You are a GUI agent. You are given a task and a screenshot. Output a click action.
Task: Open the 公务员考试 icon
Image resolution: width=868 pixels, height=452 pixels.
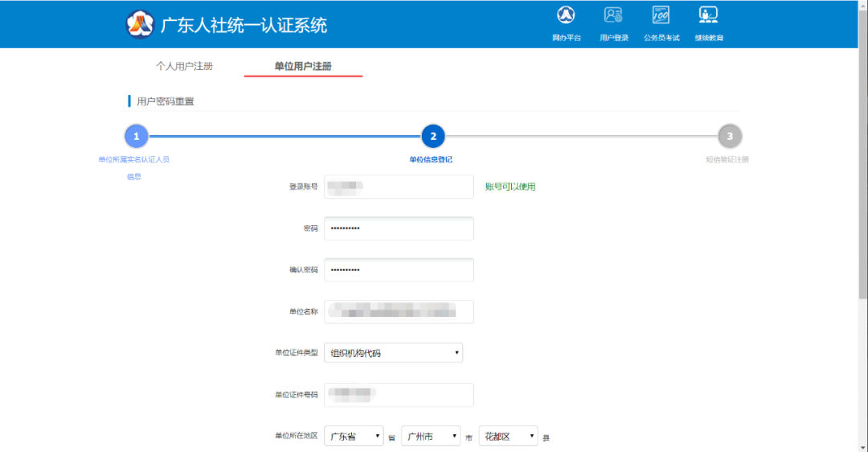[661, 16]
